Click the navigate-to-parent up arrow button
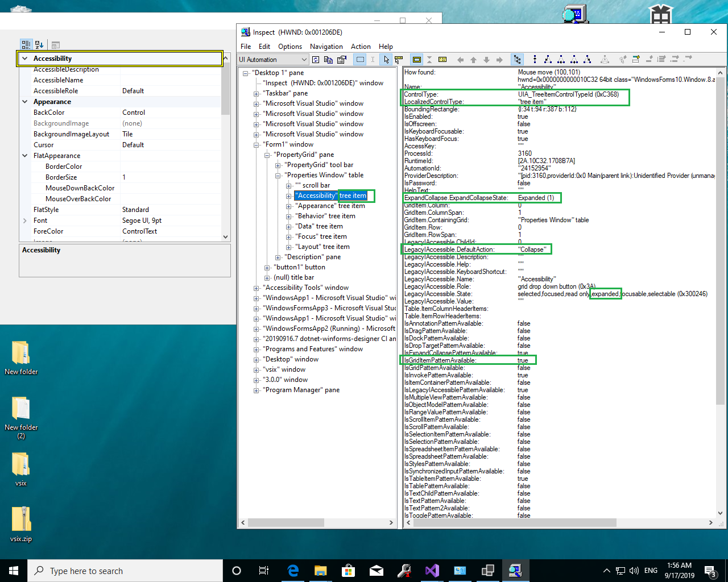The height and width of the screenshot is (582, 728). tap(473, 59)
